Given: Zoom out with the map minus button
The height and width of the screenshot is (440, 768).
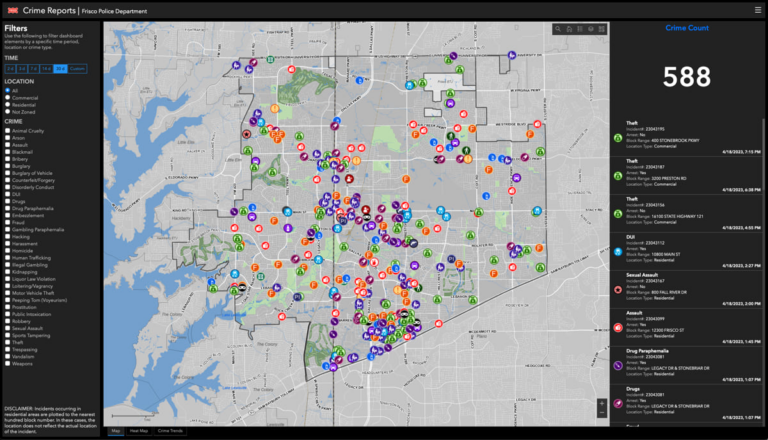Looking at the screenshot, I should click(602, 413).
